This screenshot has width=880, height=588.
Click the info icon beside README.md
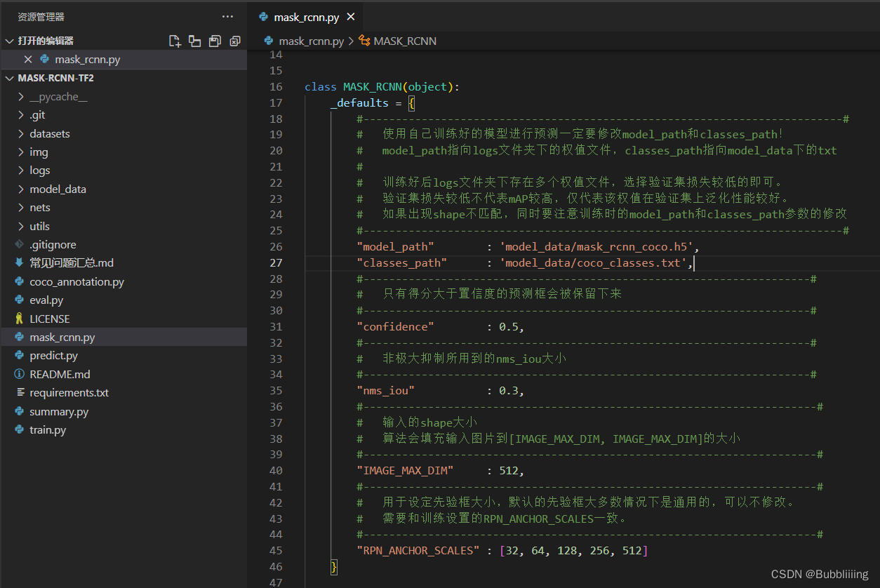(19, 374)
